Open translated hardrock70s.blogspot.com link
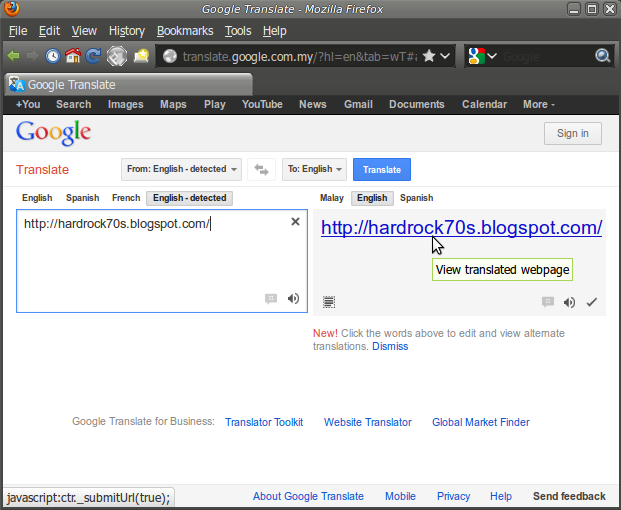This screenshot has width=621, height=510. click(461, 228)
